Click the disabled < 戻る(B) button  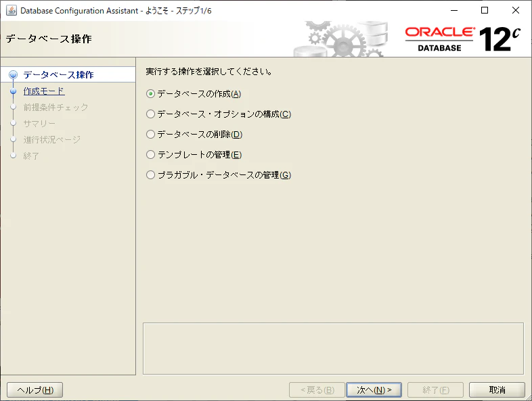click(x=317, y=390)
